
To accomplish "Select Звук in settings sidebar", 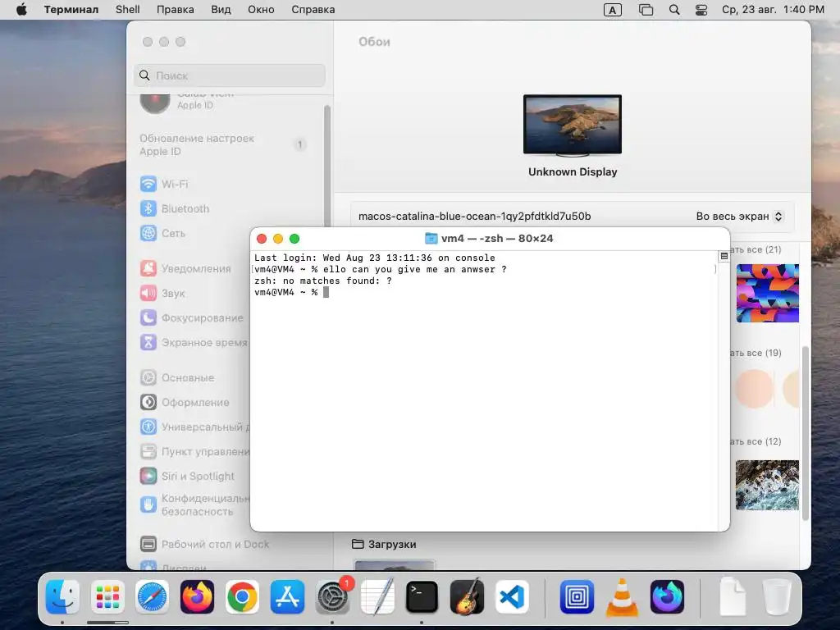I will click(x=163, y=293).
